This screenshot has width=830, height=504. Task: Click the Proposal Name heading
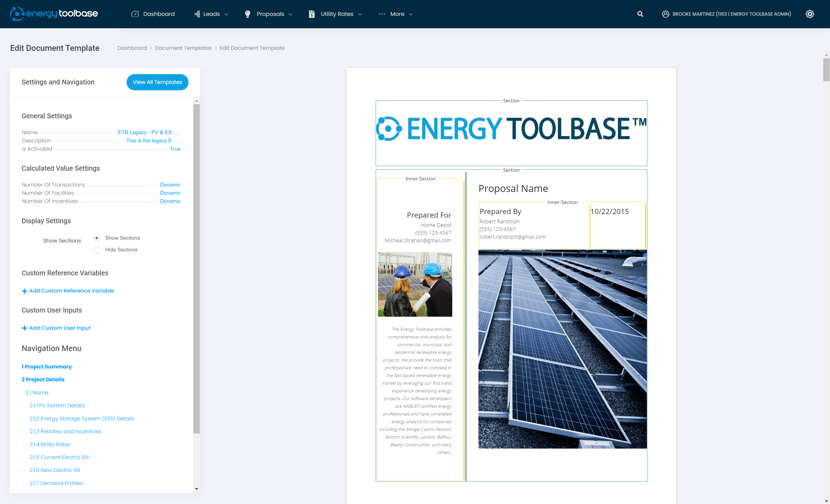(513, 189)
